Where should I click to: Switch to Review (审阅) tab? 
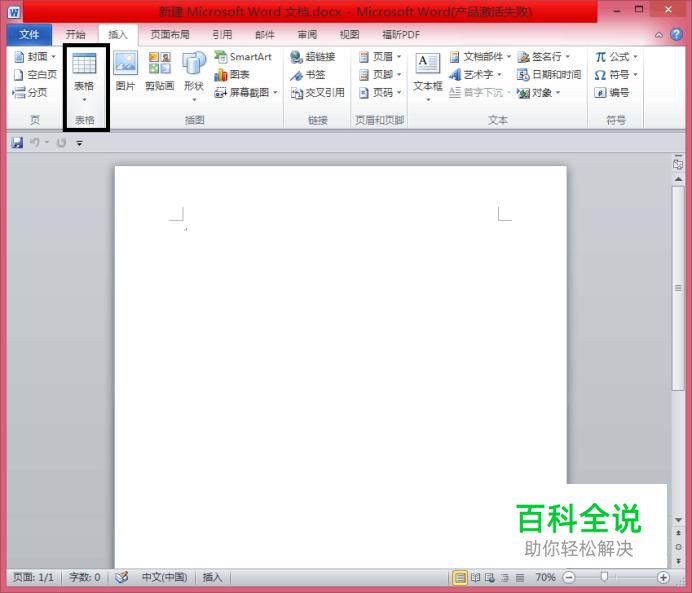[x=307, y=34]
